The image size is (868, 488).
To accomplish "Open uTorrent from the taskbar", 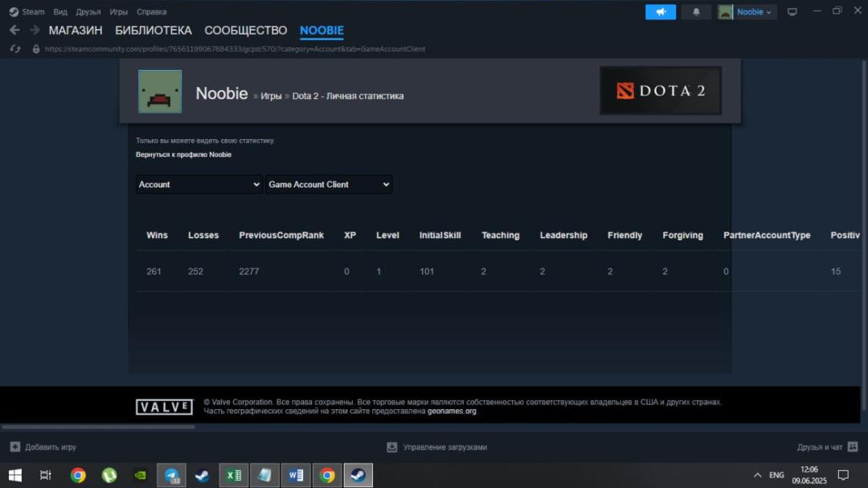I will 109,474.
